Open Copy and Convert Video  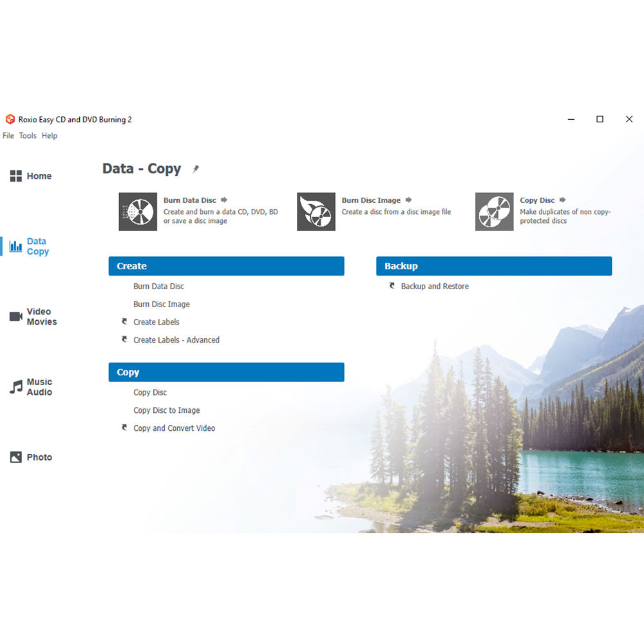pos(174,428)
